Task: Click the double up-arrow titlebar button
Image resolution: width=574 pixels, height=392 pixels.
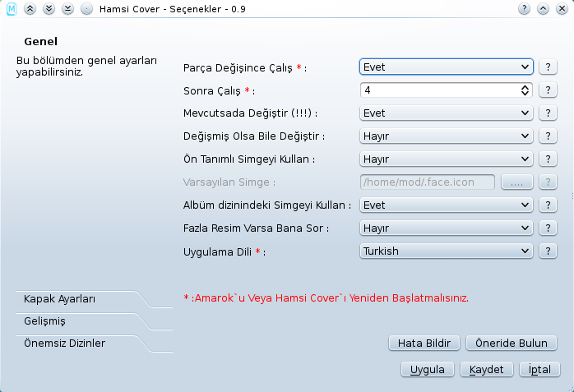Action: coord(30,9)
